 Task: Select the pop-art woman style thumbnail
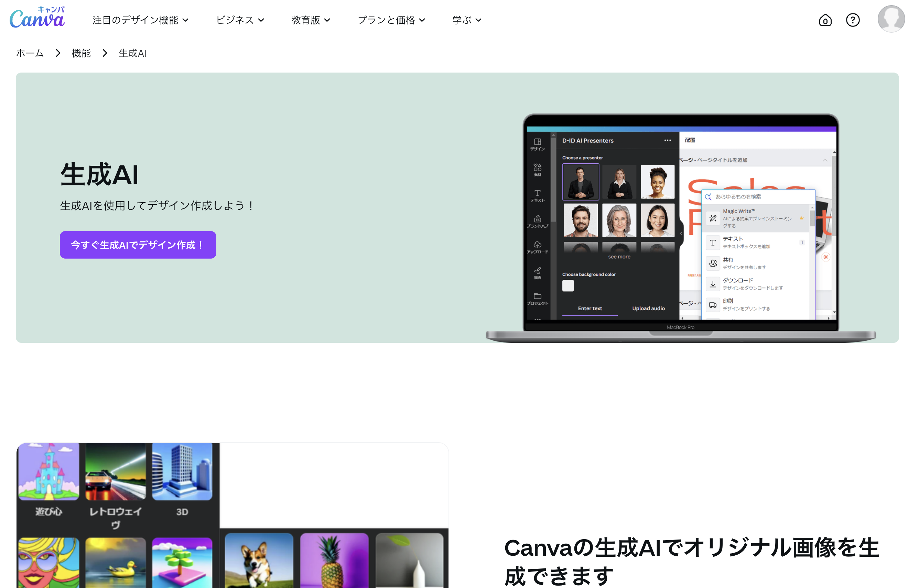point(48,563)
